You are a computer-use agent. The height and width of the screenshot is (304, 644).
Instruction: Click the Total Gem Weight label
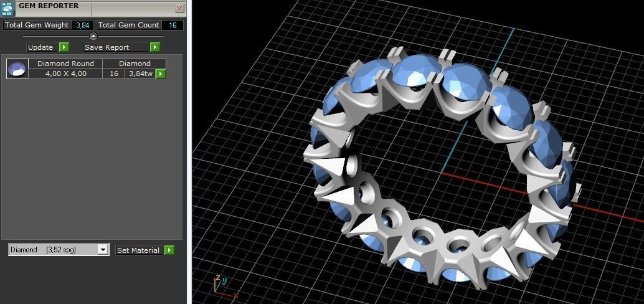(37, 25)
